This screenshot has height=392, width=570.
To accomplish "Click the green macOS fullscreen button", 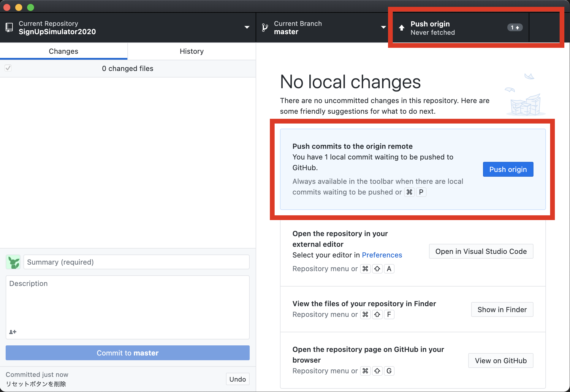I will [31, 7].
